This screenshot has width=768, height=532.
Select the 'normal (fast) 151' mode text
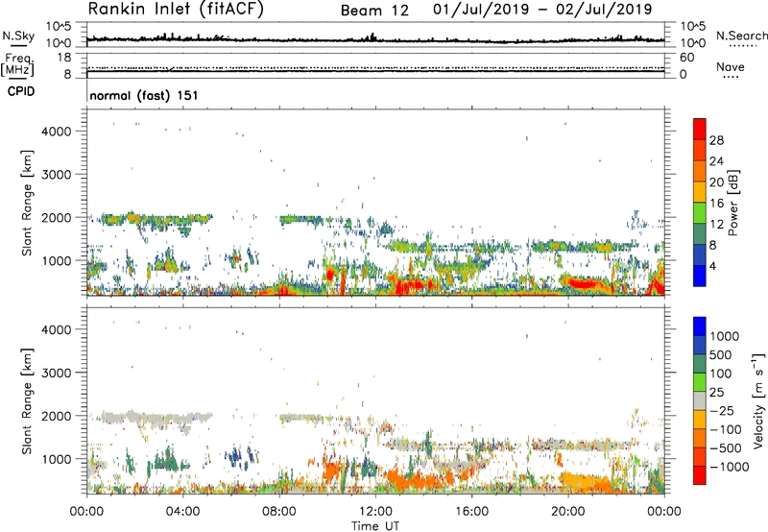[144, 95]
